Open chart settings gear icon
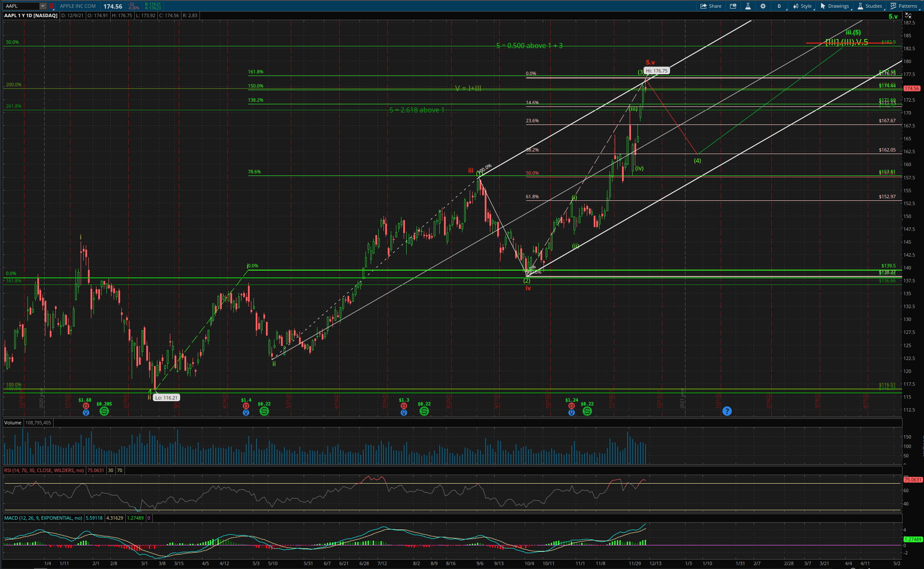 coord(763,6)
